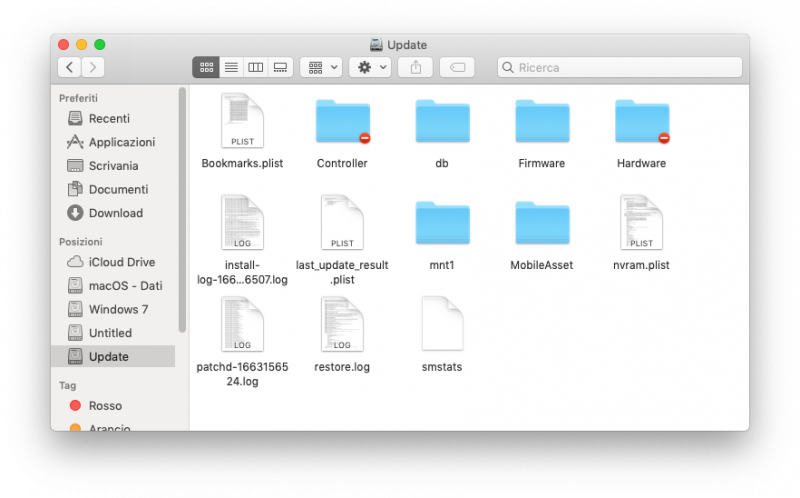
Task: Select the nvram.plist file icon
Action: coord(641,222)
